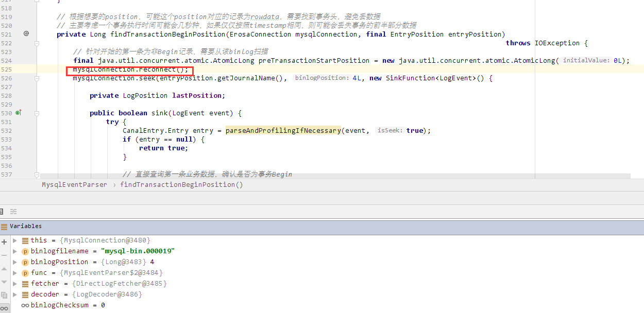Collapse the sink method fold at line 530
Image resolution: width=644 pixels, height=313 pixels.
[37, 113]
